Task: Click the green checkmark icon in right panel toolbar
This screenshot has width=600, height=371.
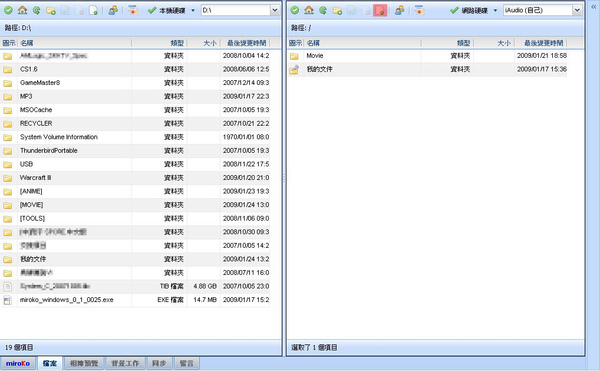Action: (x=295, y=10)
